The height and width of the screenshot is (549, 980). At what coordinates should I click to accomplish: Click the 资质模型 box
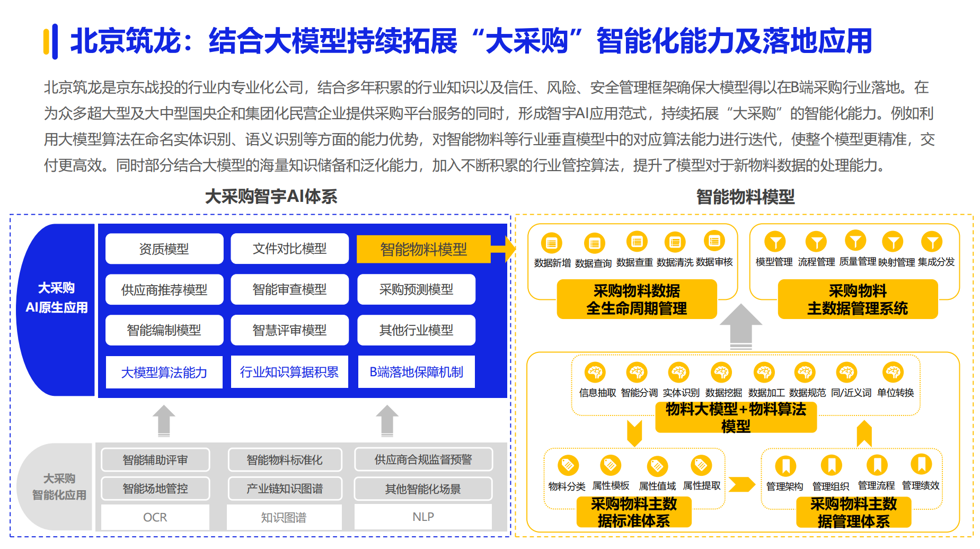tap(164, 249)
